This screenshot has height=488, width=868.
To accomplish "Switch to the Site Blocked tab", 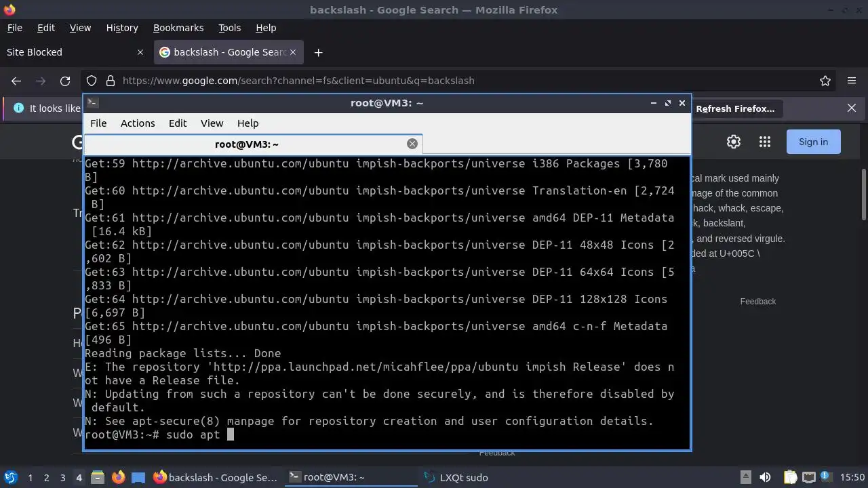I will click(x=75, y=52).
